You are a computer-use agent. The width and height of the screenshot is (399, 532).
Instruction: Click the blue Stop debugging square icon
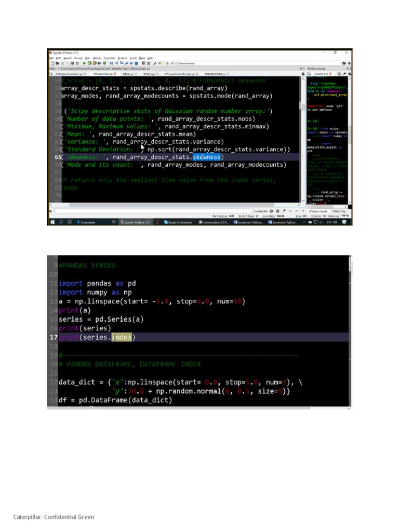coord(137,63)
